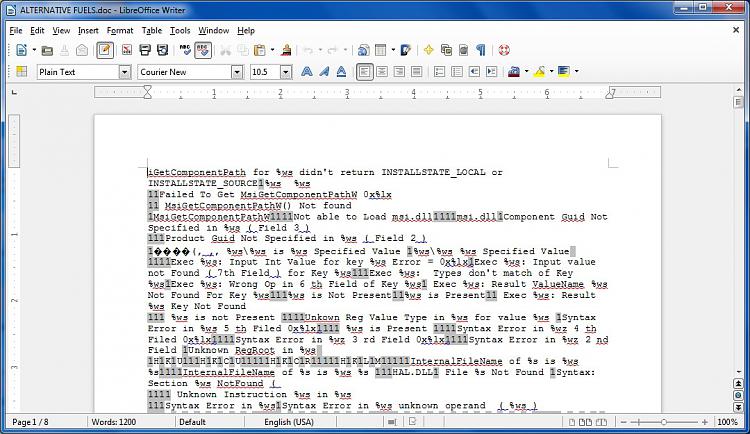Expand the font size 10.5 dropdown
Viewport: 750px width, 434px height.
286,72
